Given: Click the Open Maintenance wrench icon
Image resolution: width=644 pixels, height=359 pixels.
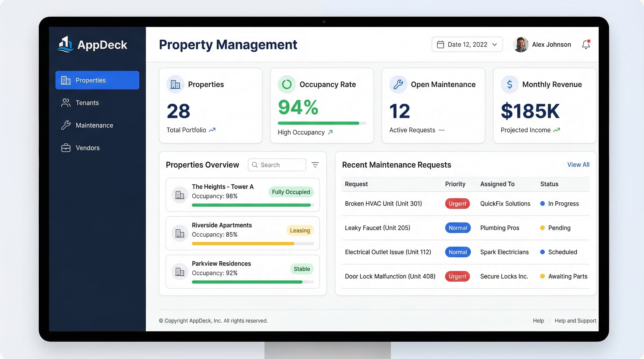Looking at the screenshot, I should [398, 84].
